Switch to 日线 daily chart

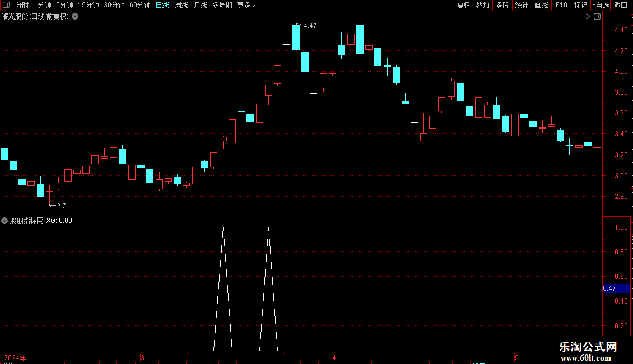point(162,5)
